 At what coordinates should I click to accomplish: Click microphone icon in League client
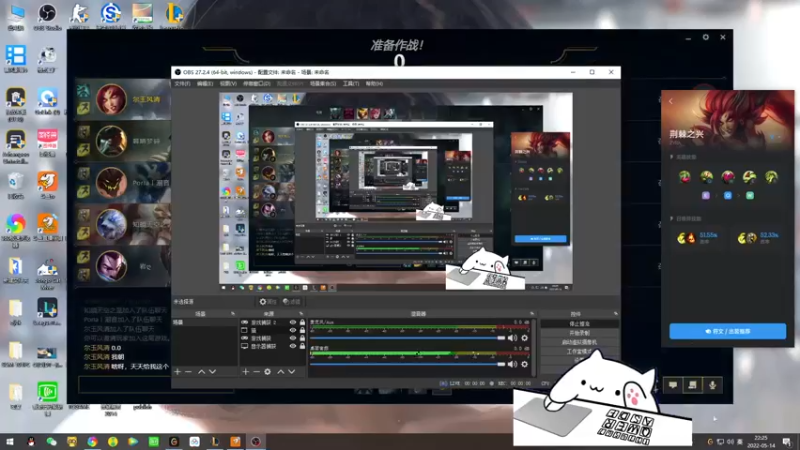713,385
